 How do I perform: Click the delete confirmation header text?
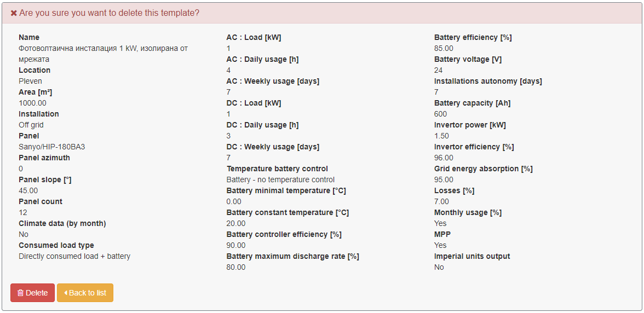point(110,13)
